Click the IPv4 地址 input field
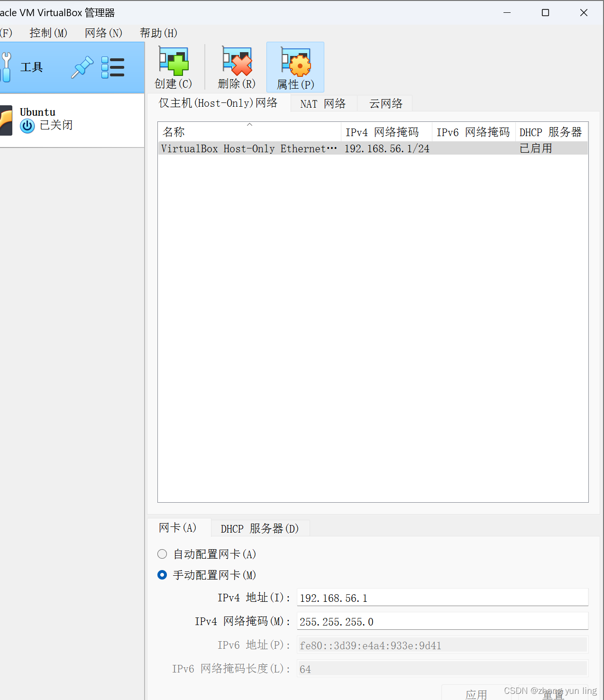 coord(442,598)
